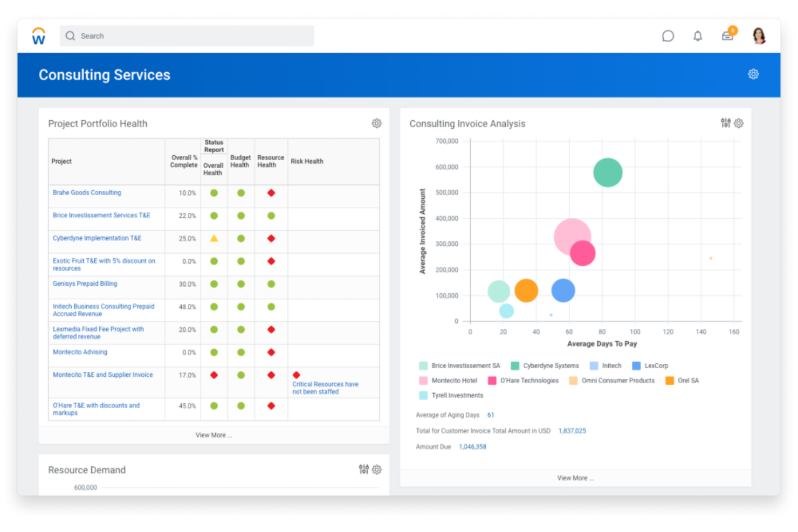Click the 48.0% completion value for Initech
The height and width of the screenshot is (532, 798).
[187, 307]
